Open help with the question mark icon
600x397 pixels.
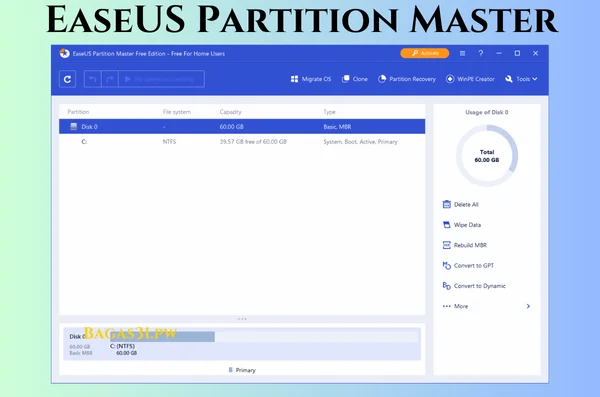[481, 54]
